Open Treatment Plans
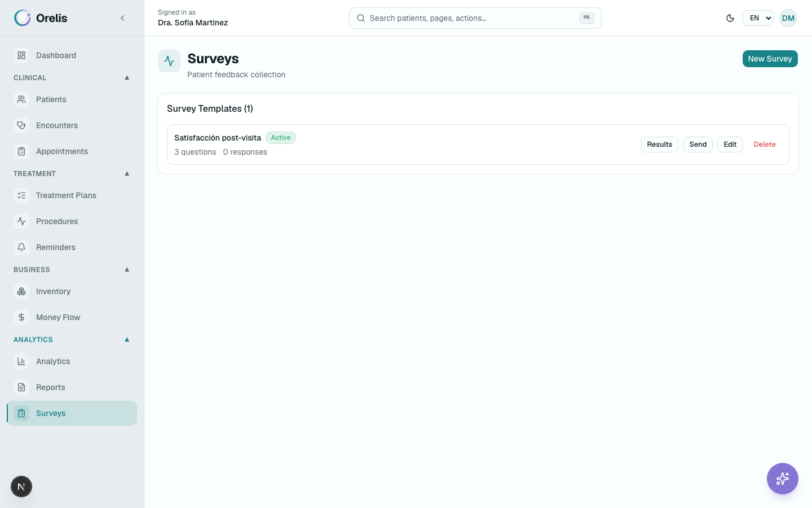Screen dimensions: 812x508 click(72, 195)
